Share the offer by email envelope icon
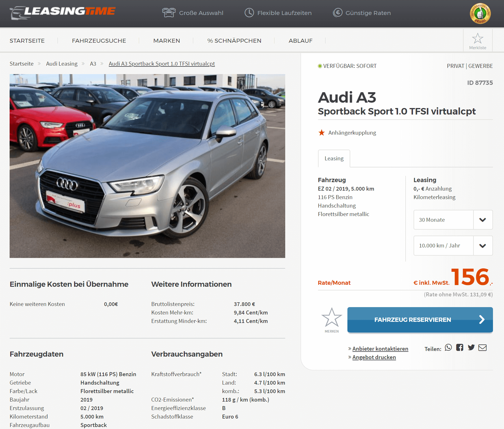Image resolution: width=504 pixels, height=429 pixels. pyautogui.click(x=483, y=348)
